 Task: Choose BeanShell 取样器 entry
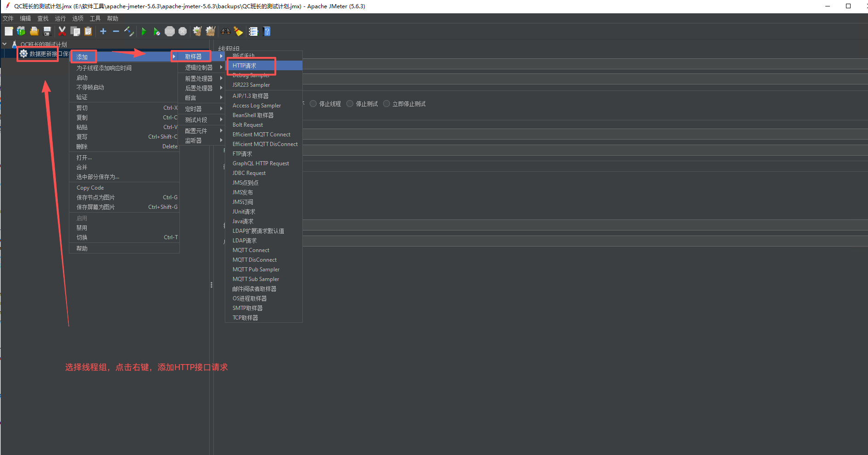[x=264, y=115]
